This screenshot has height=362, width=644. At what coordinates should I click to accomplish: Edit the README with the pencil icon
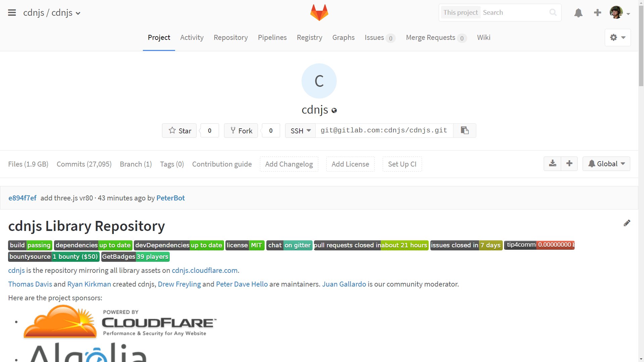(627, 223)
